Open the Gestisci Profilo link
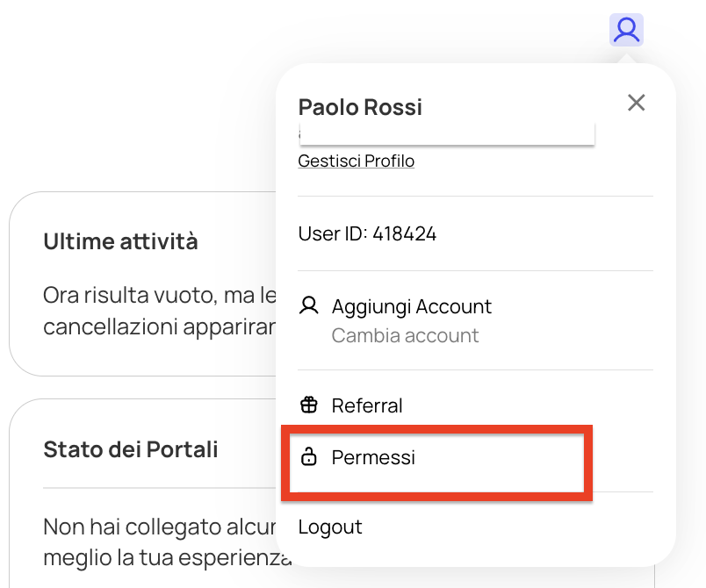This screenshot has height=588, width=706. pos(357,161)
